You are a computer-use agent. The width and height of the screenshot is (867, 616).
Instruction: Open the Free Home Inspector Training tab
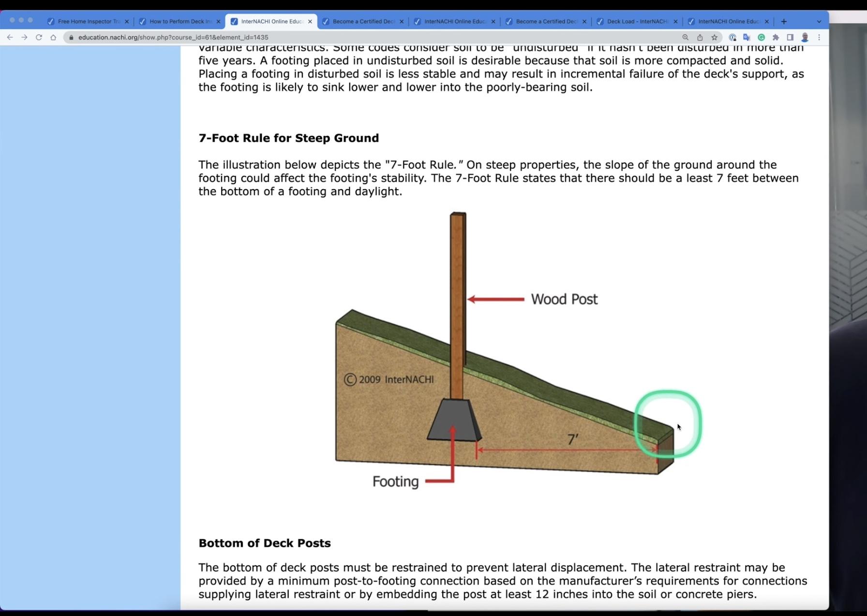click(x=88, y=21)
